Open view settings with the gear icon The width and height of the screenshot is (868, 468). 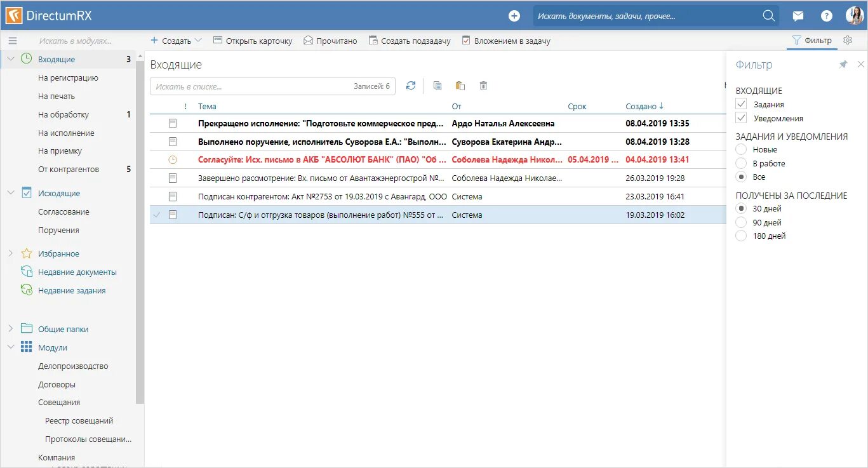coord(847,39)
